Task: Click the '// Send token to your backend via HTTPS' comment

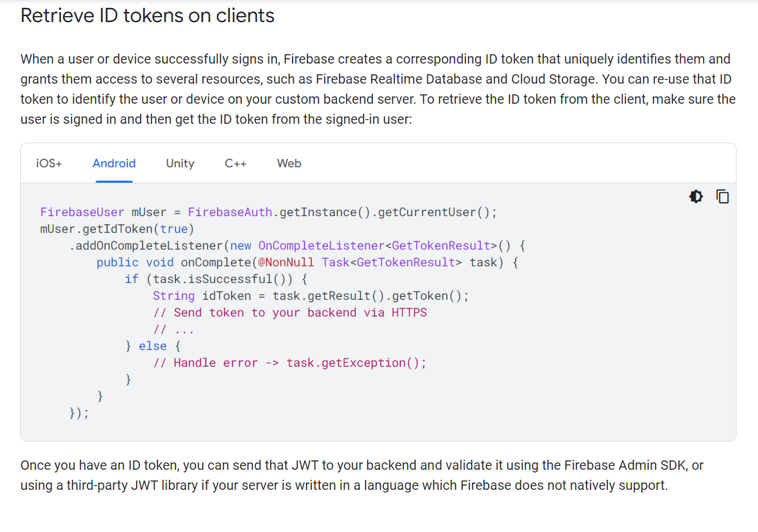Action: pyautogui.click(x=290, y=313)
